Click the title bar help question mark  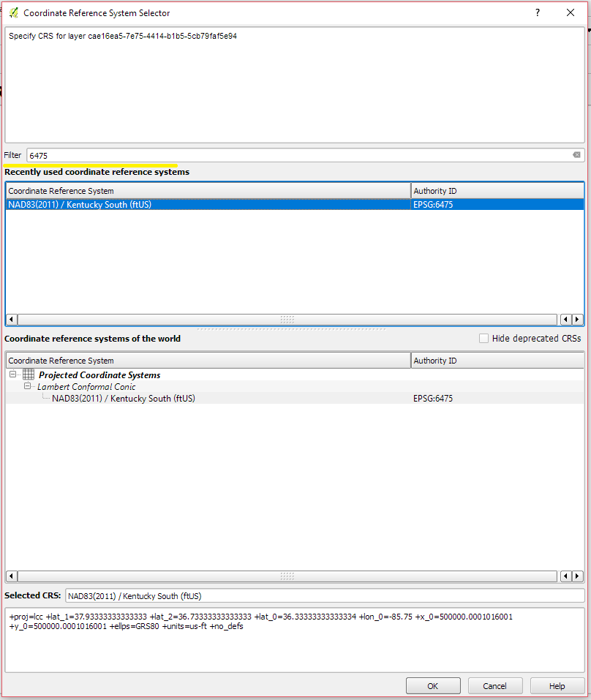538,12
